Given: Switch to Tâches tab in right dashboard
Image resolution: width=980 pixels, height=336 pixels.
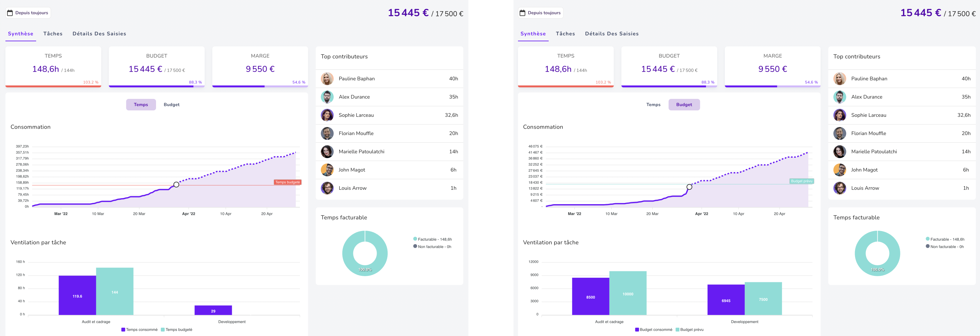Looking at the screenshot, I should [x=565, y=34].
